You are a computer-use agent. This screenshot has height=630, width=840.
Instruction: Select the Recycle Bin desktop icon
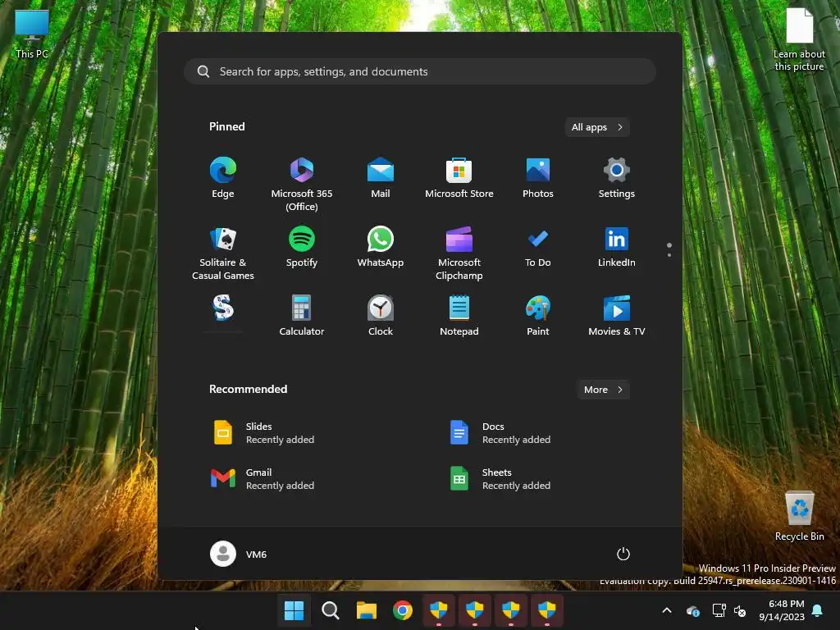point(799,516)
